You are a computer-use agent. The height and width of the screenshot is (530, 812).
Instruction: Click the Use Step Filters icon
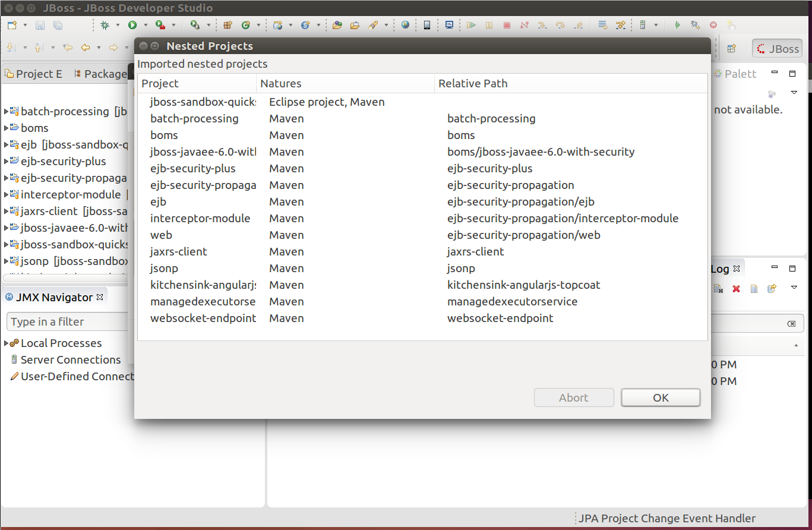621,25
